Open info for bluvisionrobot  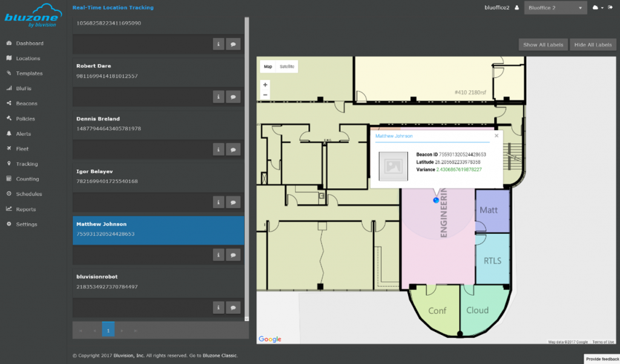pos(218,308)
